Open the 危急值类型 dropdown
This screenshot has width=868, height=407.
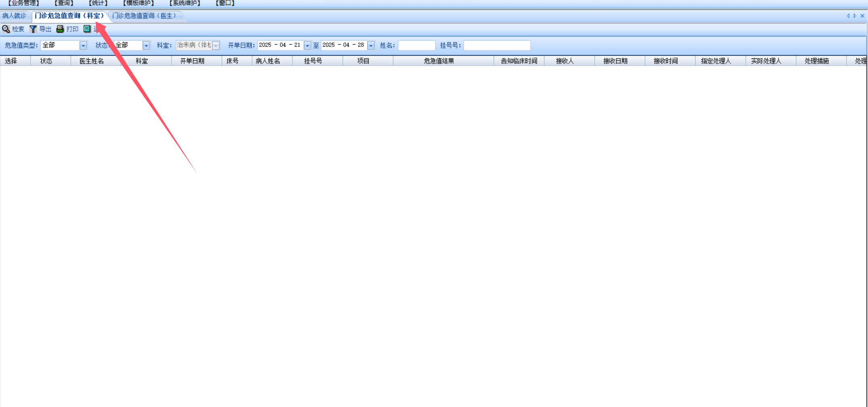click(83, 45)
